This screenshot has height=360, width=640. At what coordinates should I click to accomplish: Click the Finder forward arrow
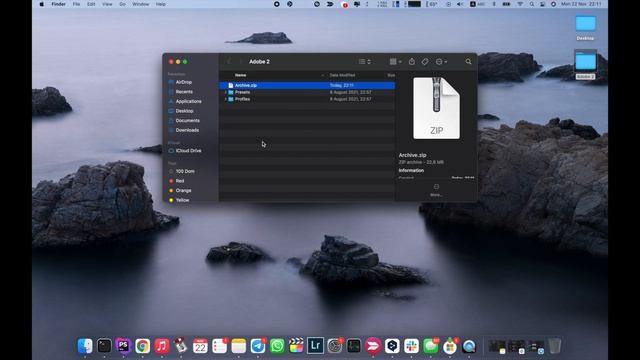pos(240,62)
